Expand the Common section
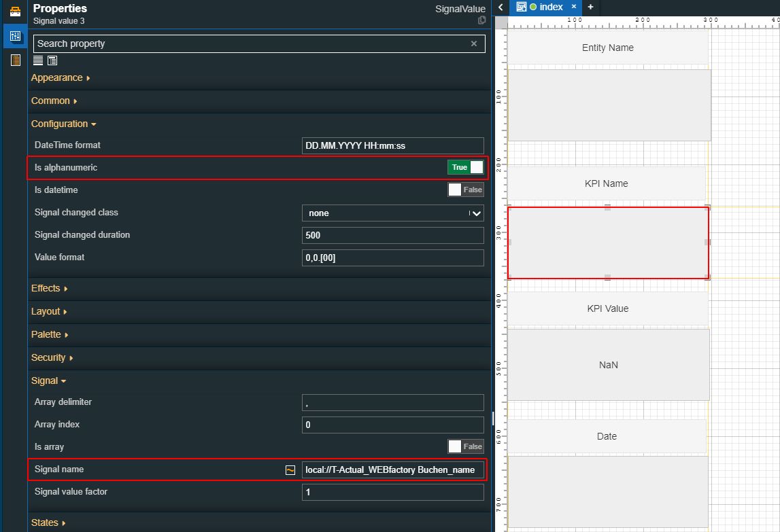Image resolution: width=780 pixels, height=532 pixels. click(x=54, y=101)
